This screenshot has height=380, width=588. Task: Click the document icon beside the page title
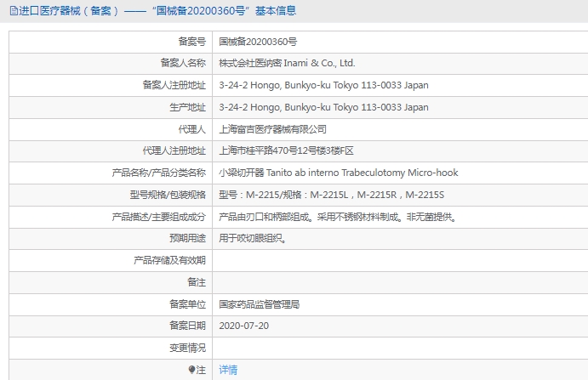pos(14,11)
